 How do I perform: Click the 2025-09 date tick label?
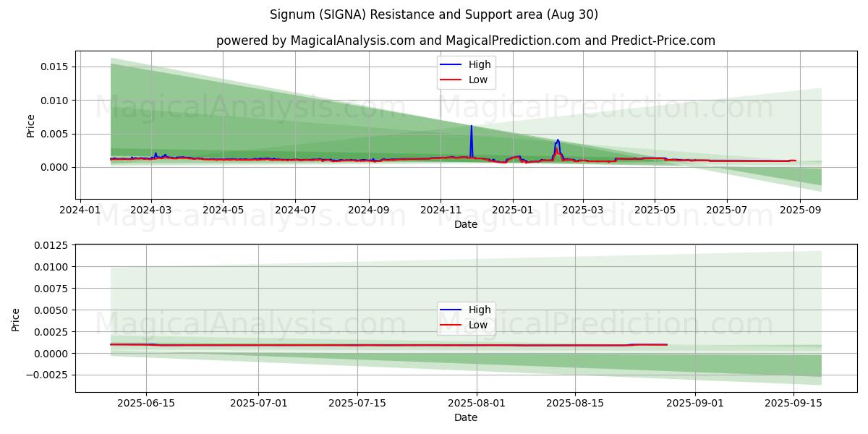point(799,210)
